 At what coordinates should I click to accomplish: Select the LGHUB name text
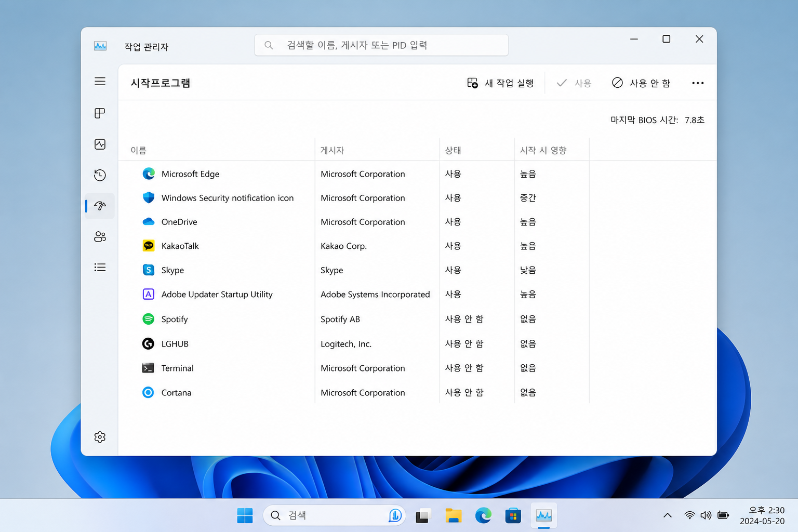[x=175, y=344]
